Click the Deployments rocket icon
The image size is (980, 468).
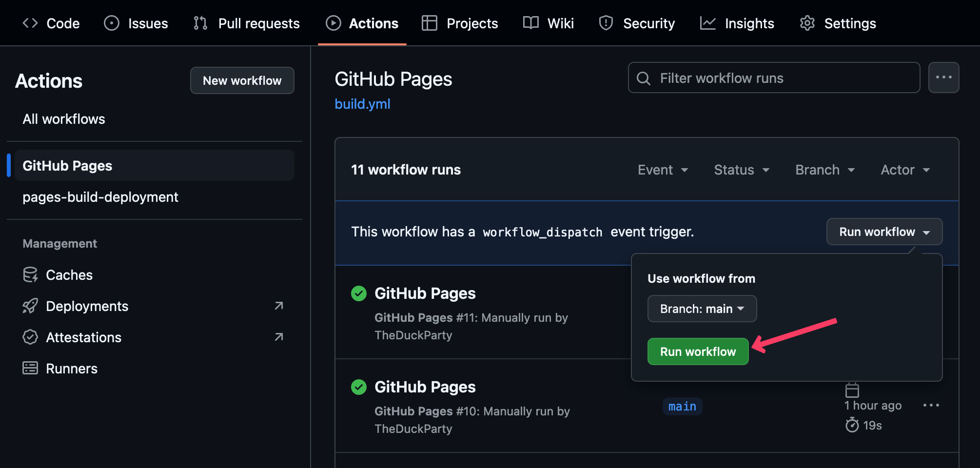tap(30, 306)
